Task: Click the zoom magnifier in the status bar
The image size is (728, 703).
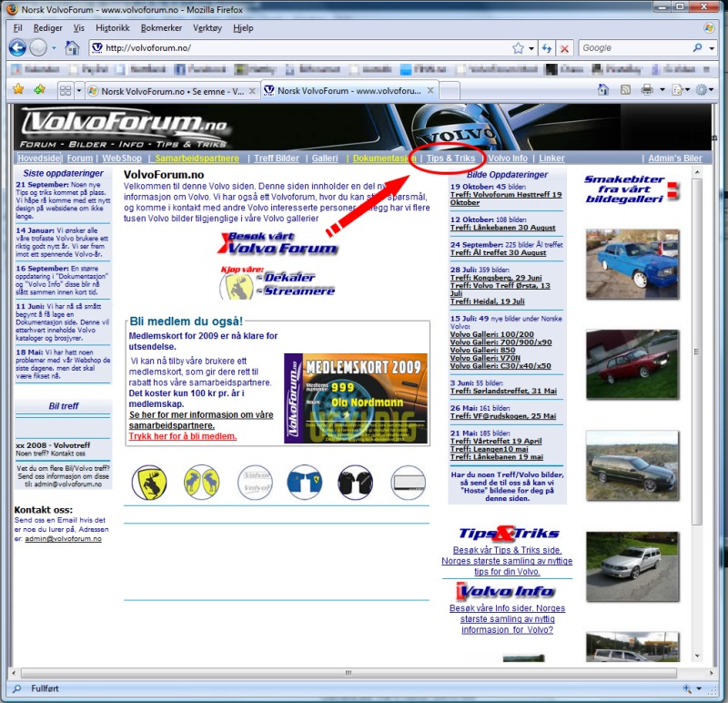Action: [x=687, y=688]
